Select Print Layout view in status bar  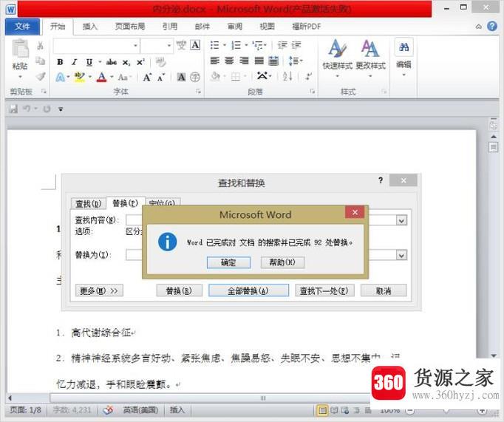[x=322, y=410]
